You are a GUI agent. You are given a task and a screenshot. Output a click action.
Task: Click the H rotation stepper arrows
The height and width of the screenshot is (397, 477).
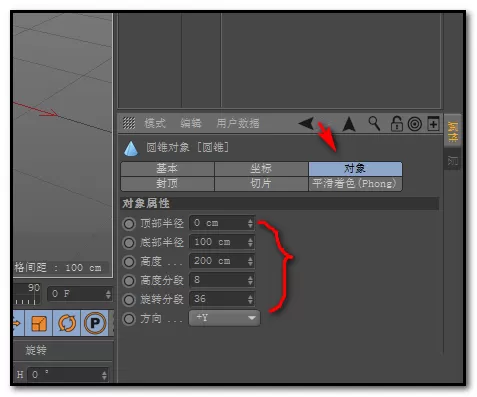(x=104, y=375)
